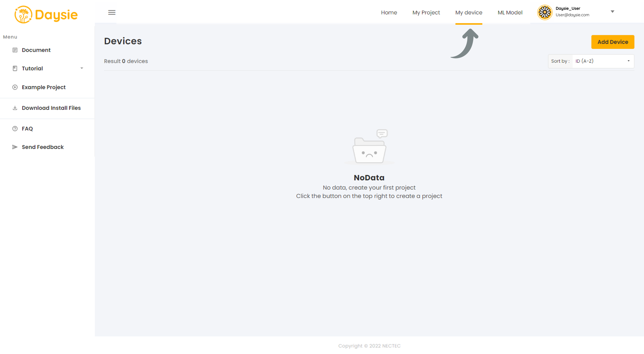
Task: Click the Document page icon
Action: 15,50
